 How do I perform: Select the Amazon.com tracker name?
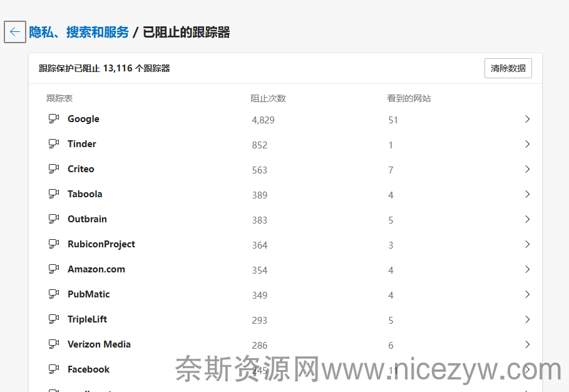(x=96, y=269)
